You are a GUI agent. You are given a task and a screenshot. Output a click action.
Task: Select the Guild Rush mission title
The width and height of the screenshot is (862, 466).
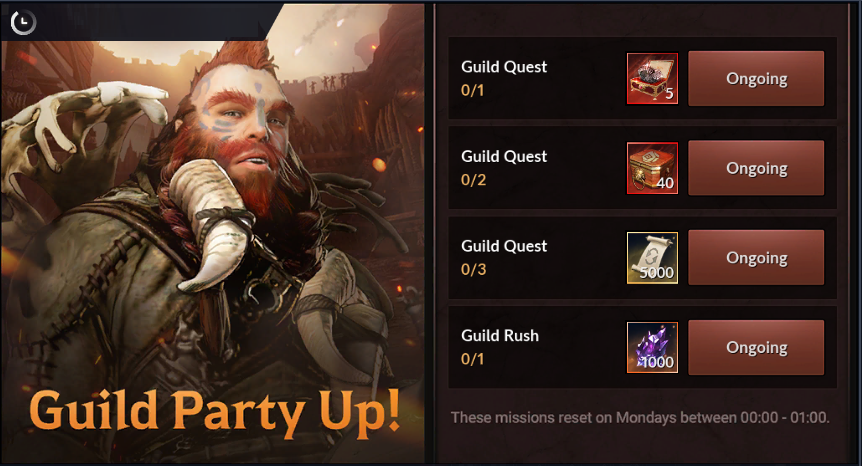500,336
